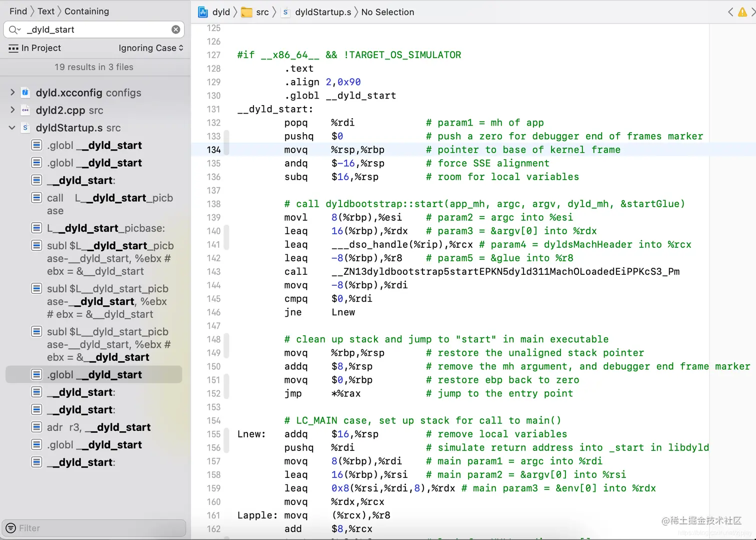This screenshot has height=540, width=756.
Task: Click the jne Lnew instruction
Action: tap(319, 312)
